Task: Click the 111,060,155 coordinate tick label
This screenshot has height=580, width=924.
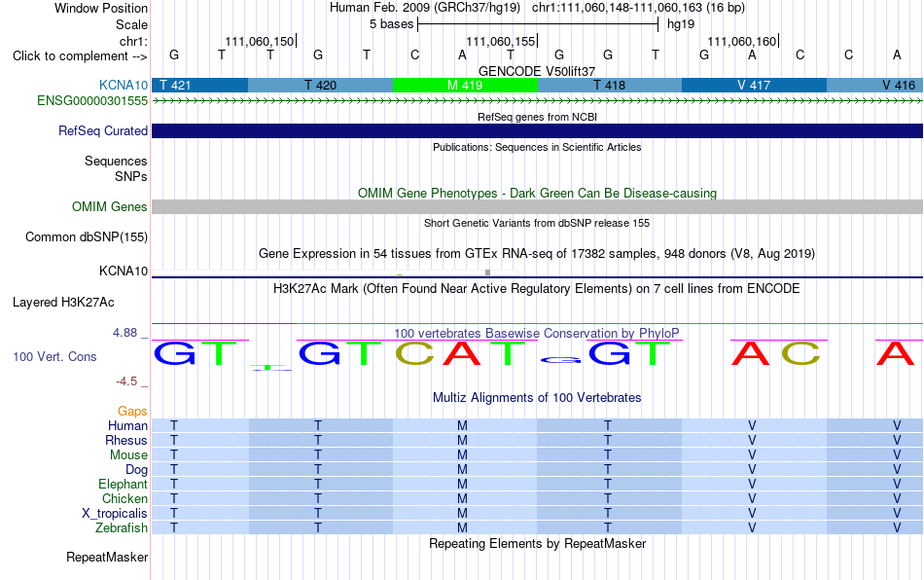Action: coord(500,41)
